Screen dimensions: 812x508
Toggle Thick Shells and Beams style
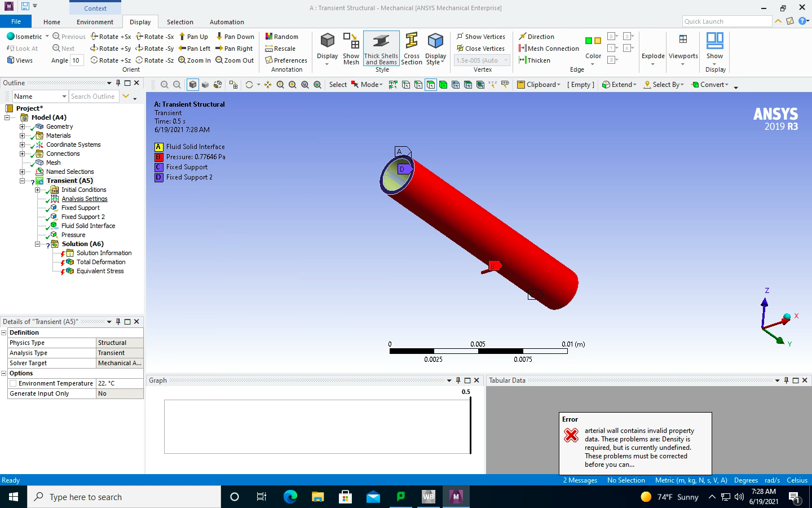(x=381, y=49)
